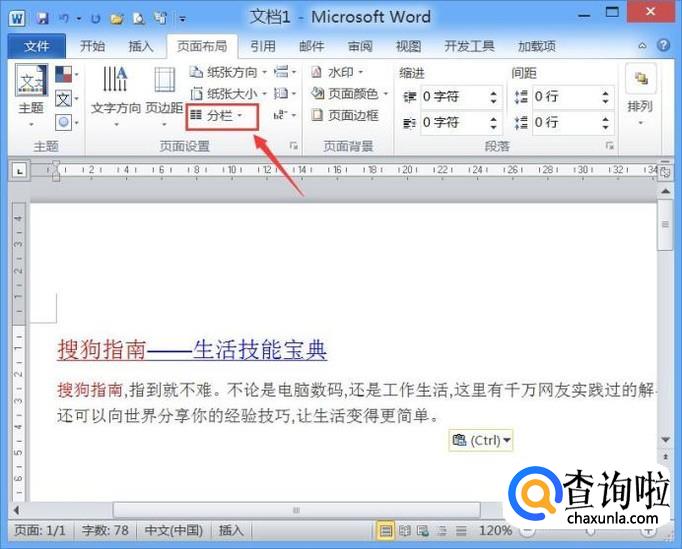
Task: Adjust the right indent spinner arrows
Action: click(493, 123)
